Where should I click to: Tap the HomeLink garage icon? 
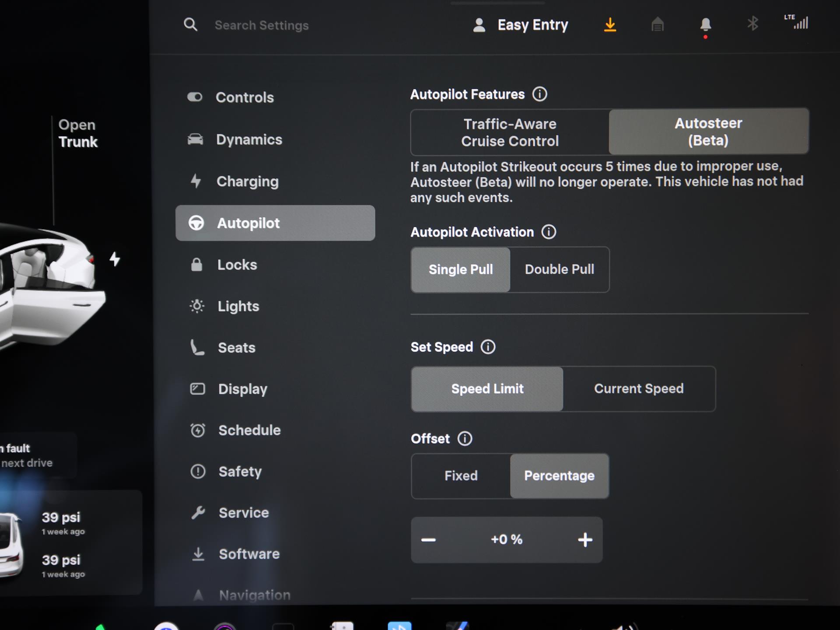point(657,24)
